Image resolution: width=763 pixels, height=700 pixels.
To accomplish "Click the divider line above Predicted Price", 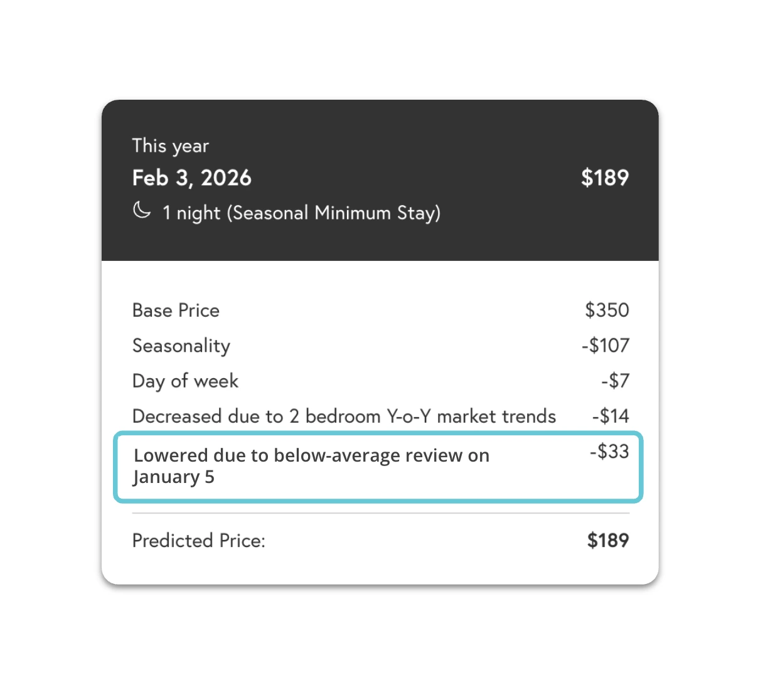I will pos(380,513).
